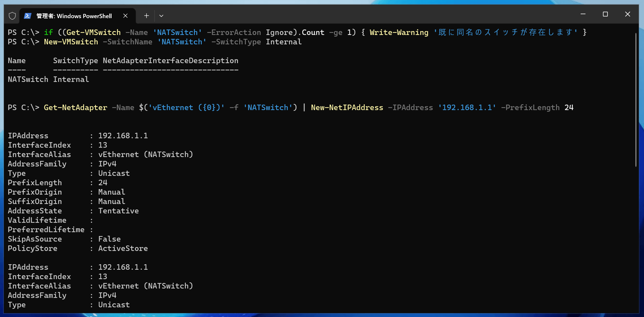644x317 pixels.
Task: Click the Write-Warning text in the command
Action: [x=398, y=32]
